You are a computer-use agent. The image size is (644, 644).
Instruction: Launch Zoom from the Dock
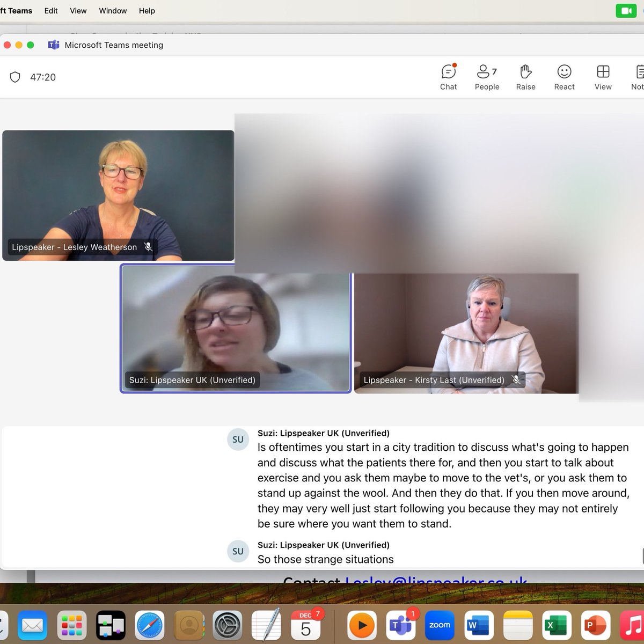click(x=439, y=625)
